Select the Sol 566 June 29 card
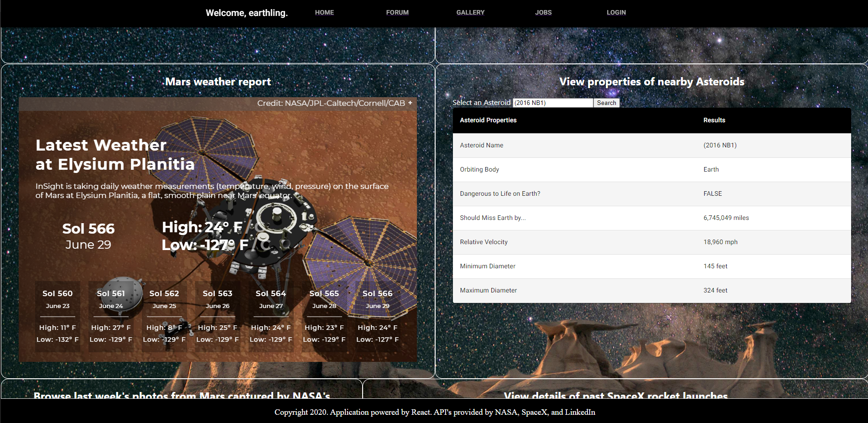Viewport: 868px width, 423px height. [x=378, y=316]
